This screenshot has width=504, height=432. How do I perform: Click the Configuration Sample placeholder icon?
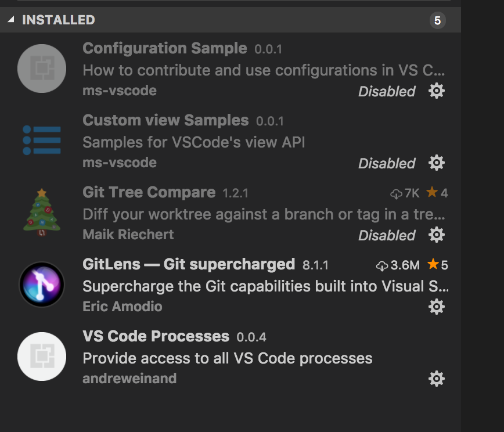point(41,69)
